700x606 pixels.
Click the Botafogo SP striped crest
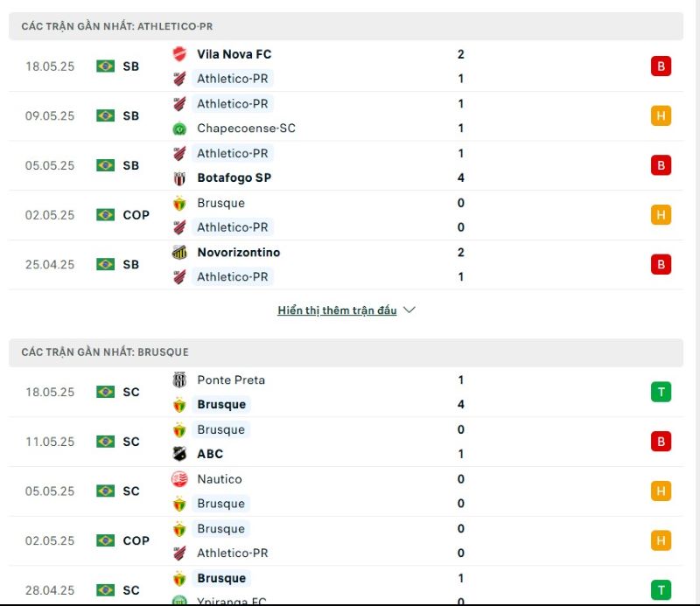(x=179, y=178)
